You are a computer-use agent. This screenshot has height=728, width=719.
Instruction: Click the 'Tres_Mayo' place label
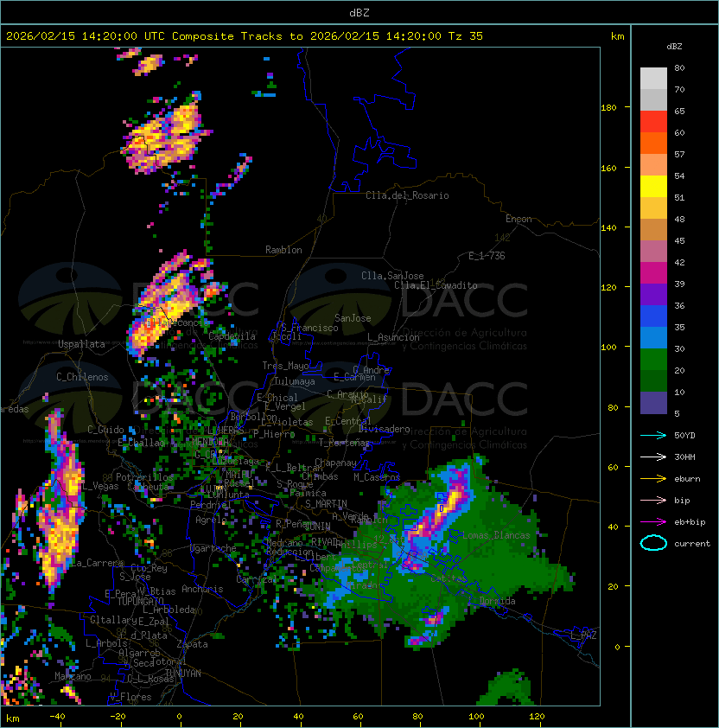pyautogui.click(x=285, y=366)
